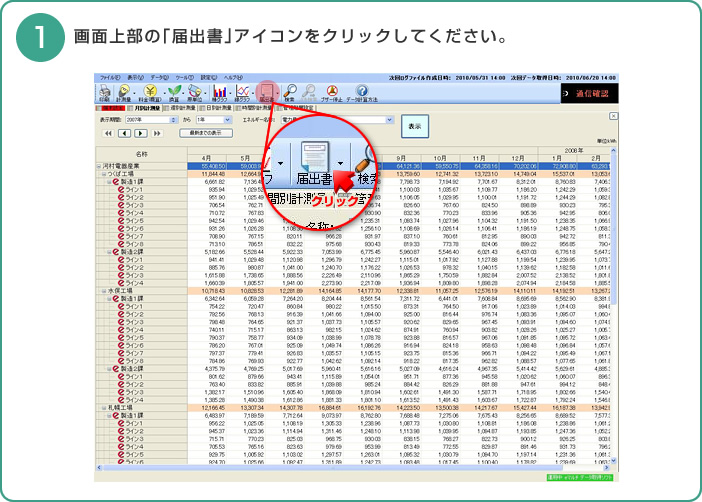
Task: Open the データ menu
Action: pos(159,77)
